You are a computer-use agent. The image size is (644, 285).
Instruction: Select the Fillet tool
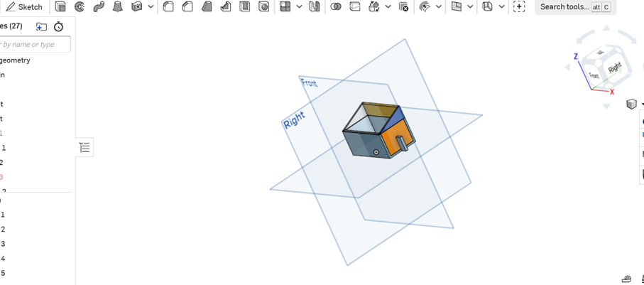tap(168, 7)
